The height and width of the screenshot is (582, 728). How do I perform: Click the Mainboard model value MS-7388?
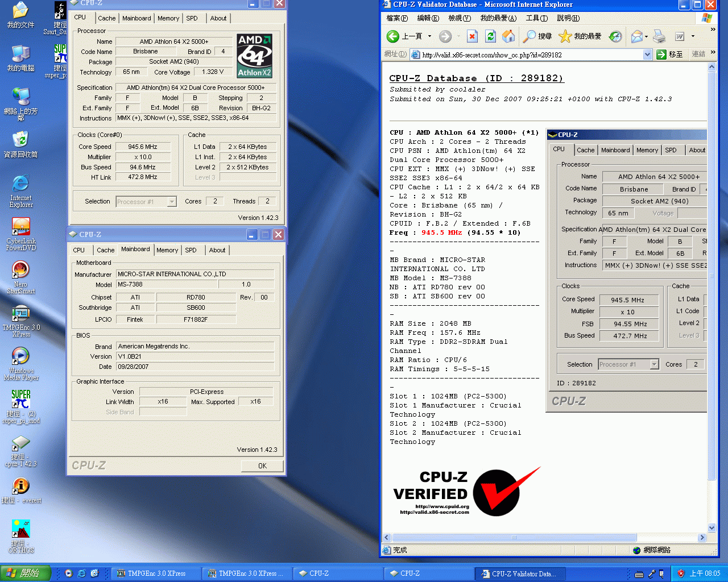pos(167,284)
